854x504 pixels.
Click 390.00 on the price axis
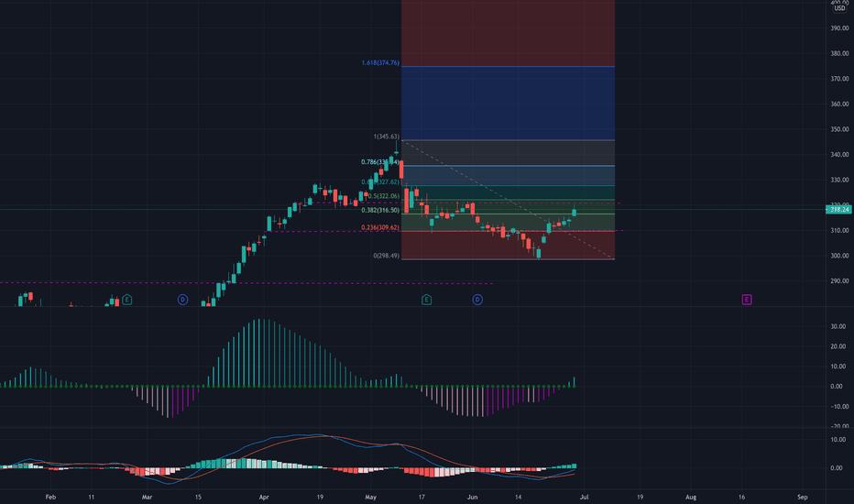coord(839,28)
